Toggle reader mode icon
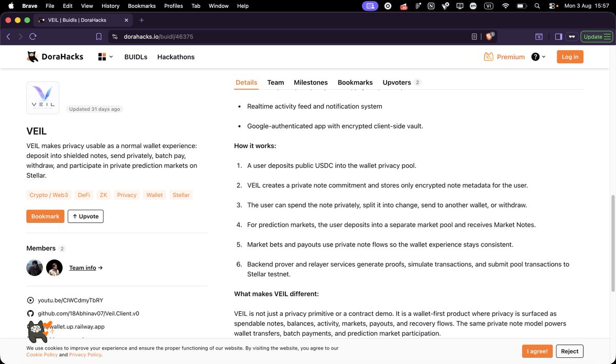Image resolution: width=616 pixels, height=364 pixels. (474, 36)
